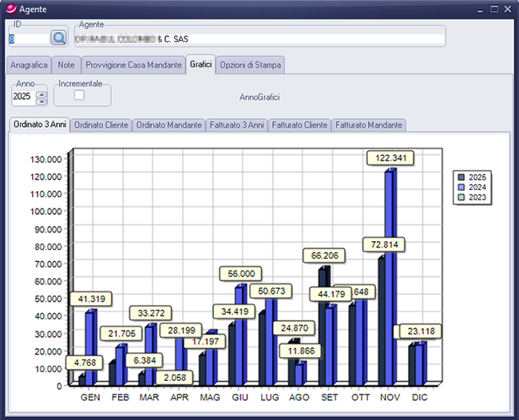Click the 122.341 label on NOV bar
This screenshot has height=420, width=519.
click(x=390, y=158)
